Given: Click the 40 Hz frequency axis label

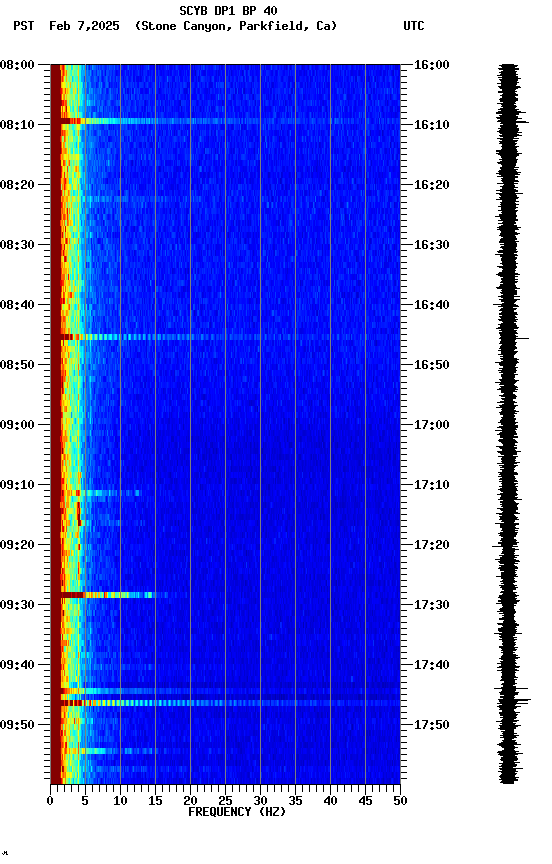Looking at the screenshot, I should [330, 801].
